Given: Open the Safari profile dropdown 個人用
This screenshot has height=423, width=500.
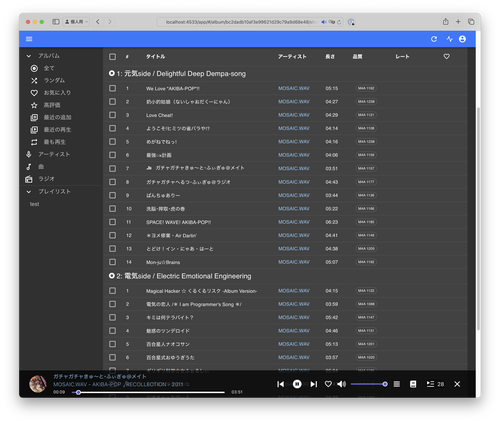Looking at the screenshot, I should point(76,22).
